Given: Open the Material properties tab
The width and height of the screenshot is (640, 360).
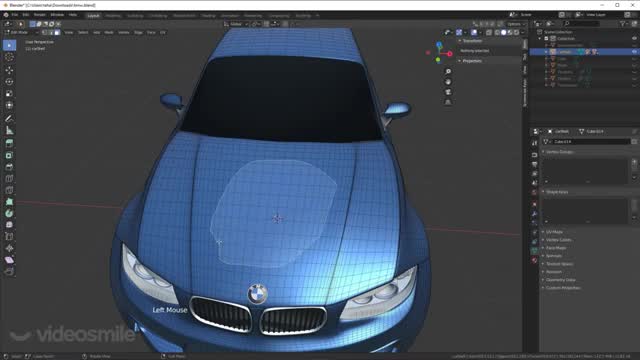Looking at the screenshot, I should (x=534, y=260).
